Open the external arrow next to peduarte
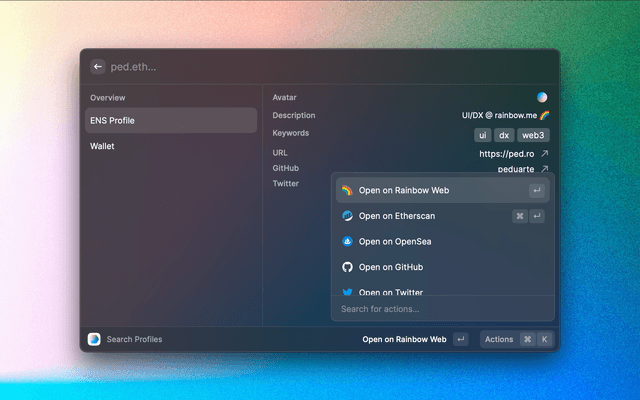Image resolution: width=640 pixels, height=400 pixels. (544, 169)
